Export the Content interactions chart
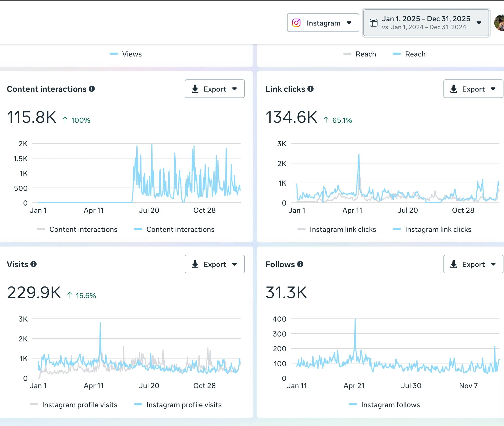 pyautogui.click(x=214, y=89)
